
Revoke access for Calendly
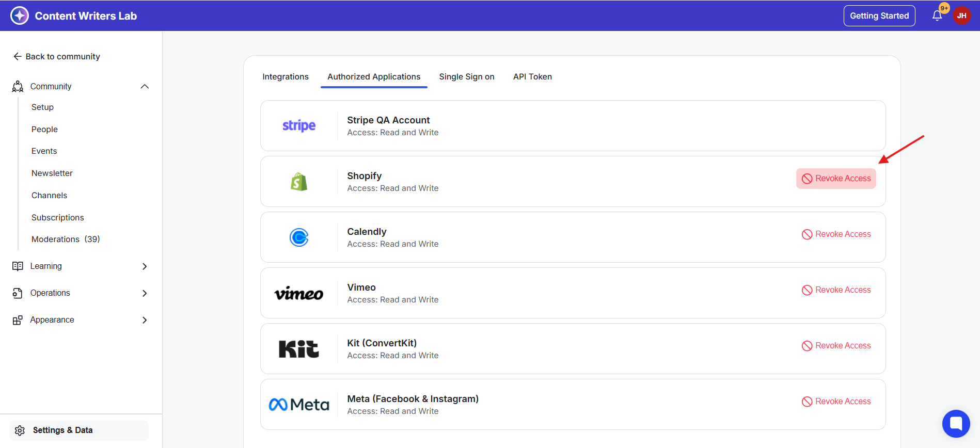836,234
